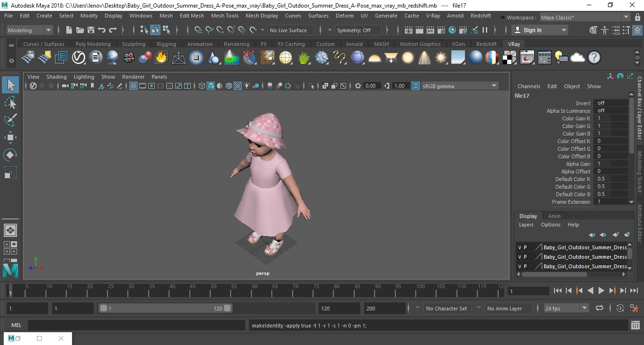644x345 pixels.
Task: Click the V-Ray fire volume grid shelf icon
Action: click(161, 58)
